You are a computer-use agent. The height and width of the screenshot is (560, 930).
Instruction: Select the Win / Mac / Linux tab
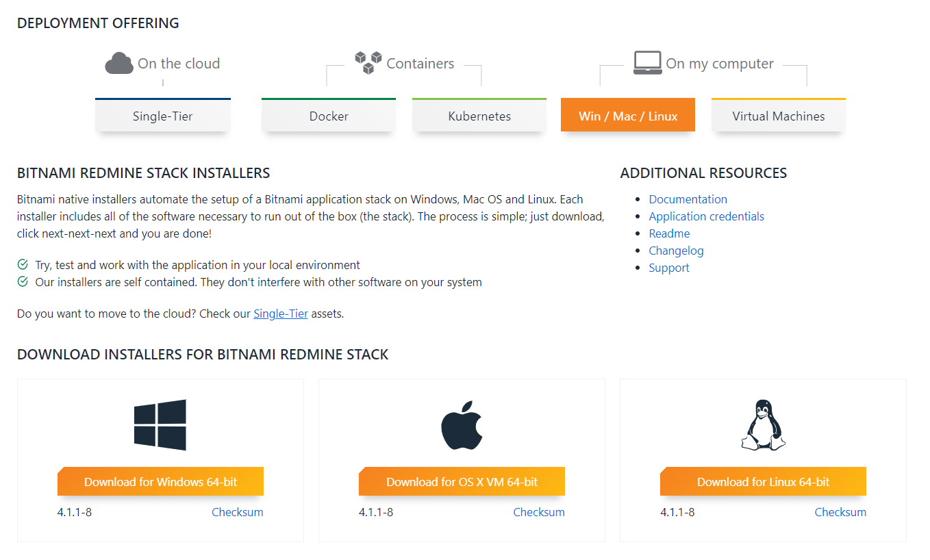tap(627, 115)
